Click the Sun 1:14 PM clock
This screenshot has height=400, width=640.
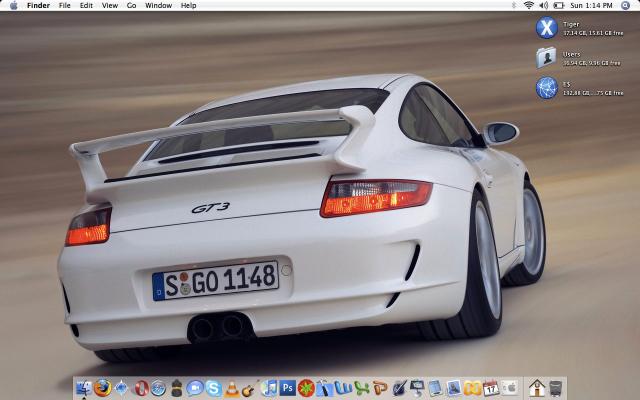pyautogui.click(x=591, y=5)
